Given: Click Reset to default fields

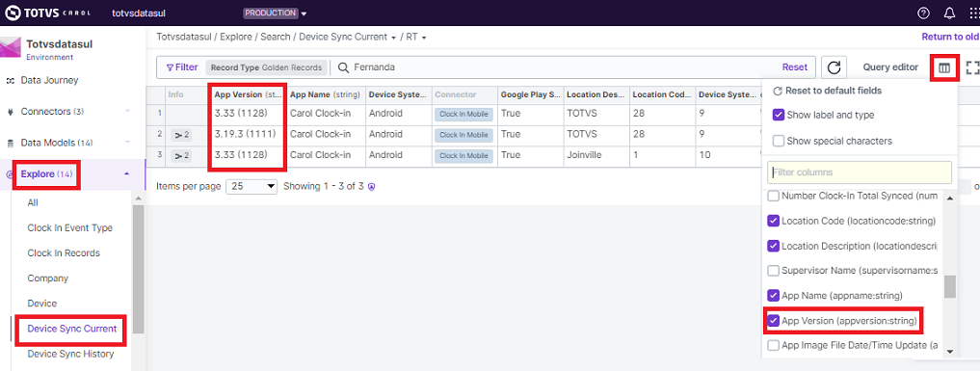Looking at the screenshot, I should 834,91.
